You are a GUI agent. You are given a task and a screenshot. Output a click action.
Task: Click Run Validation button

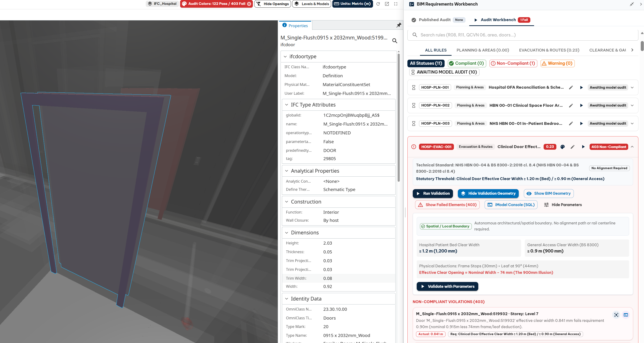point(433,194)
